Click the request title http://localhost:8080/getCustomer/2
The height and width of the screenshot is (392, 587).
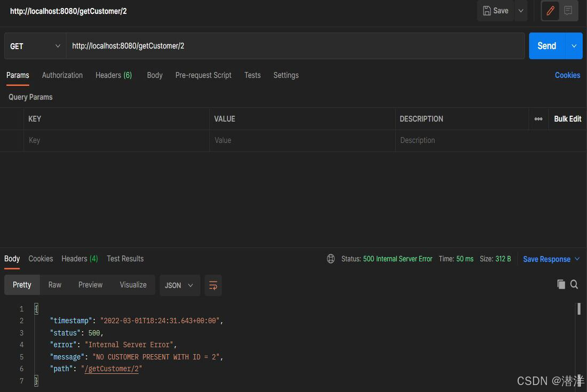click(68, 11)
